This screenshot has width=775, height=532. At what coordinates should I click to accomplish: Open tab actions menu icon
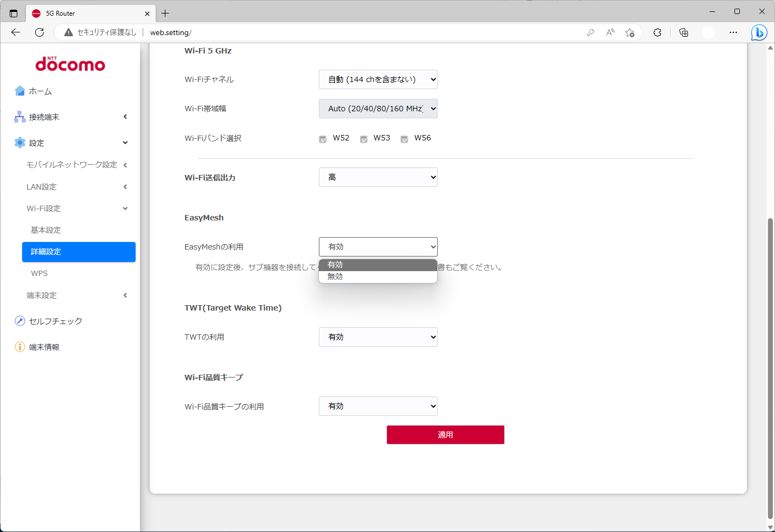pos(14,14)
